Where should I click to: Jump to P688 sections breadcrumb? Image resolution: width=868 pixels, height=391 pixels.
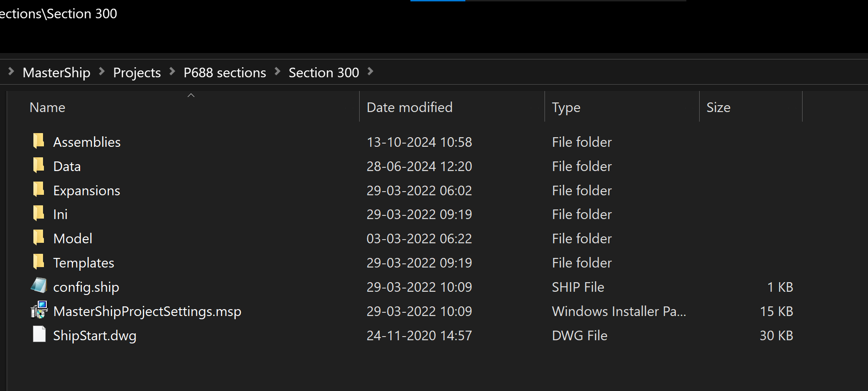[x=225, y=73]
